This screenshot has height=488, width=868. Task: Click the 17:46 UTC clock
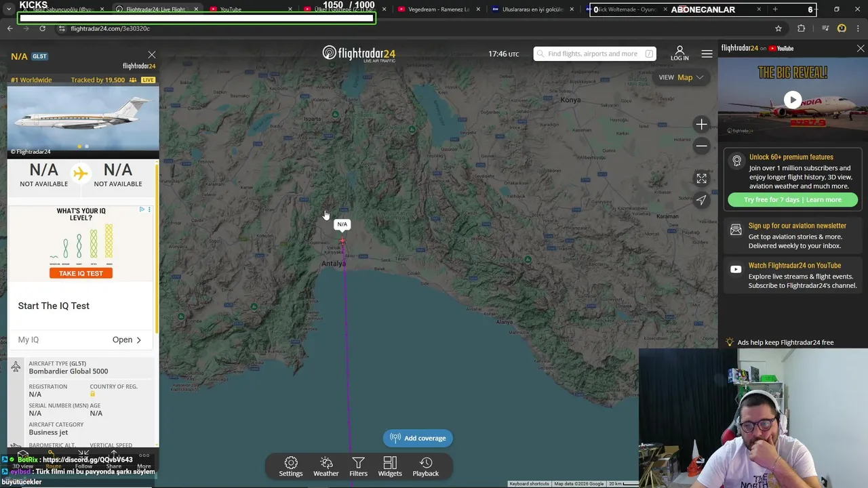coord(504,54)
